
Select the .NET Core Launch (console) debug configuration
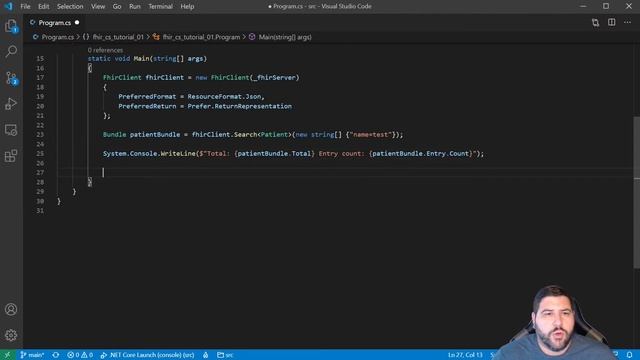pos(147,355)
